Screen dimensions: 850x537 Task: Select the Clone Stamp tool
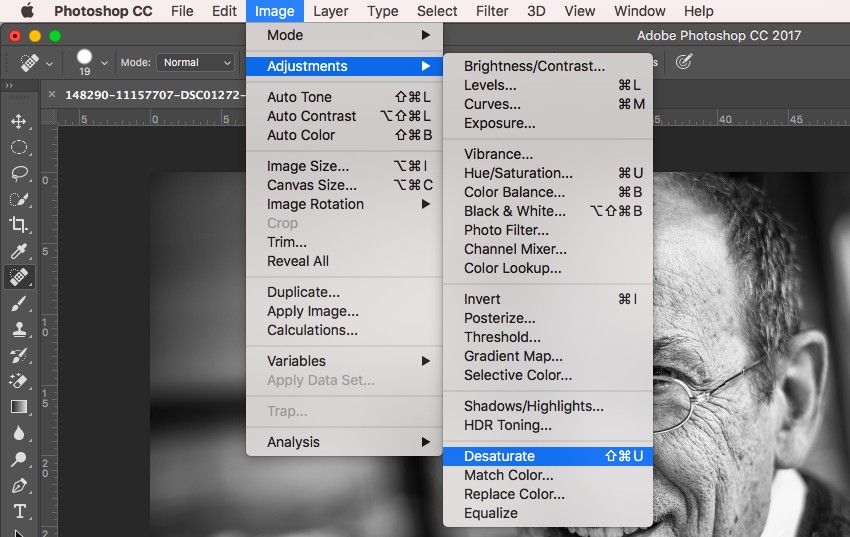coord(19,329)
